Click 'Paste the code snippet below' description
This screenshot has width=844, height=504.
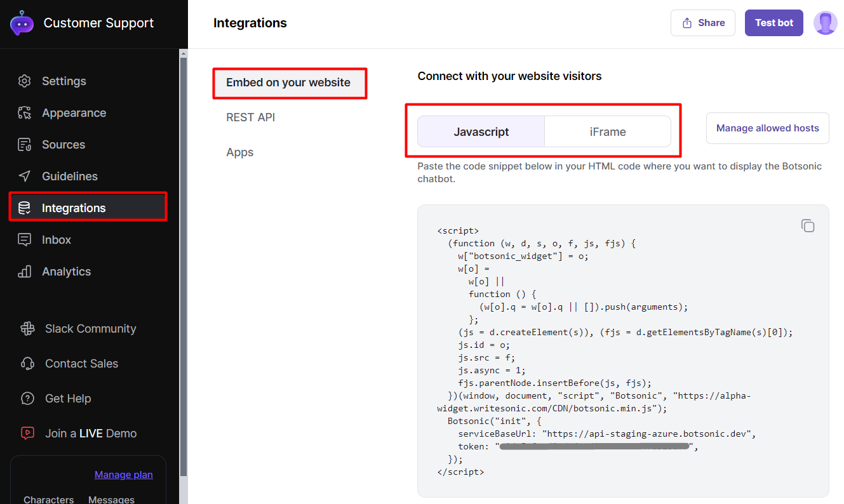pyautogui.click(x=619, y=173)
